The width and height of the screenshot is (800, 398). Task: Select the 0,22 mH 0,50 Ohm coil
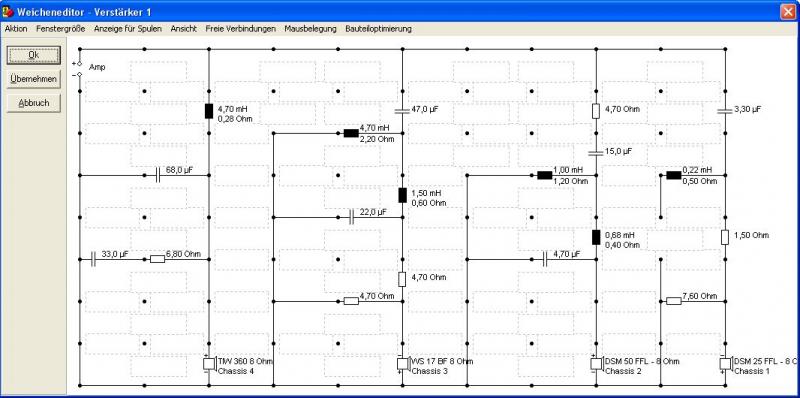[673, 176]
